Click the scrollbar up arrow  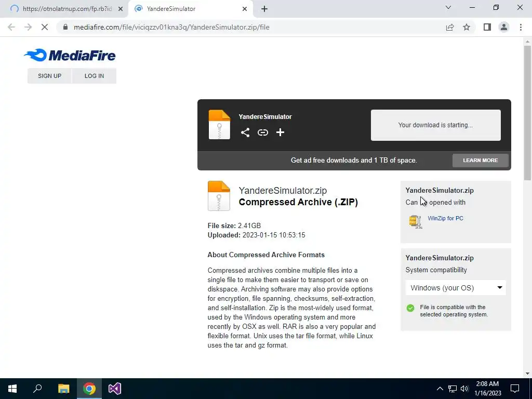(527, 42)
